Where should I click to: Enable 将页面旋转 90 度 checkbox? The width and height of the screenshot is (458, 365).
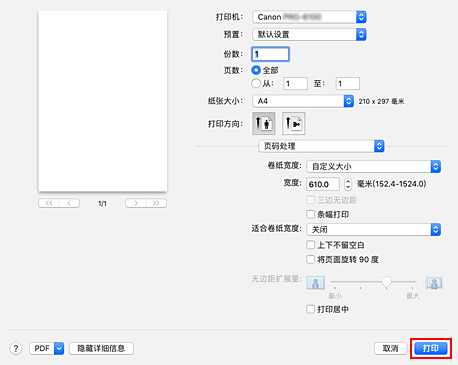point(310,259)
